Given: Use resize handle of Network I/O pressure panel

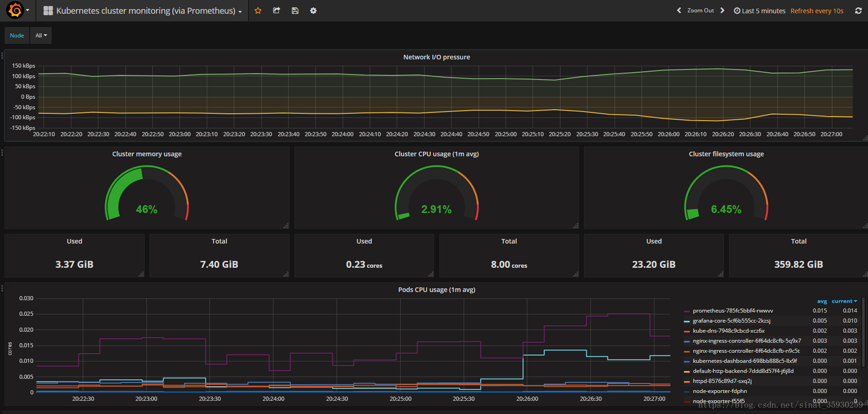Looking at the screenshot, I should [x=865, y=138].
